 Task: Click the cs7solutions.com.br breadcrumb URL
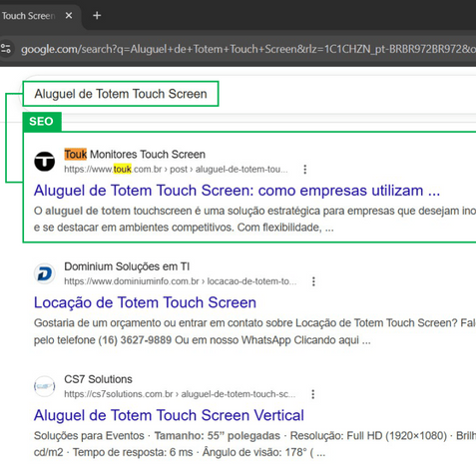[x=180, y=394]
